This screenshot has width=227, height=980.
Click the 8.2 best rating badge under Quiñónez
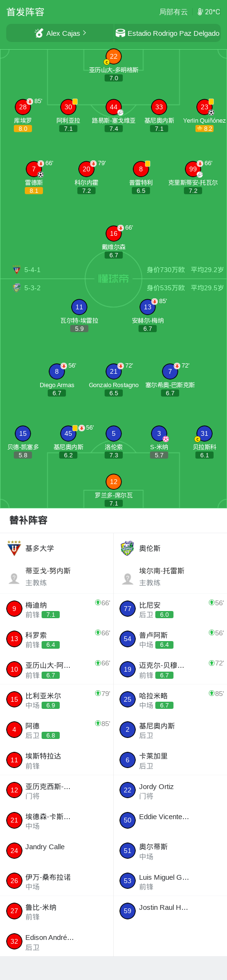pos(205,128)
